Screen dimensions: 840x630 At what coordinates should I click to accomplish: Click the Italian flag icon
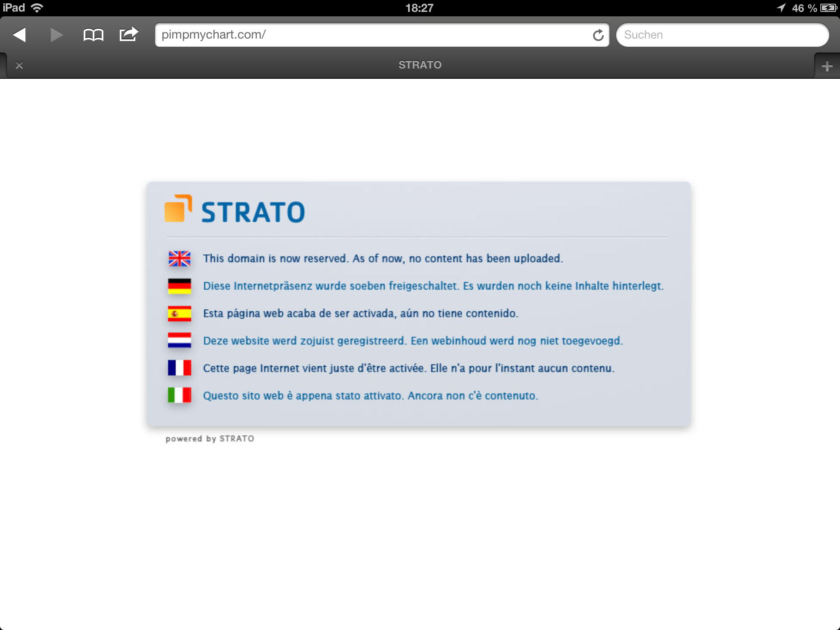179,395
